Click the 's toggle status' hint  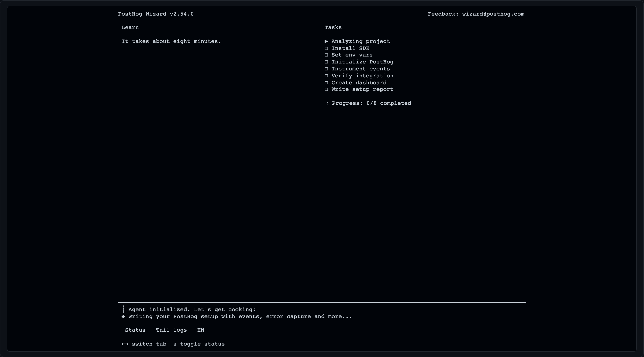[199, 344]
